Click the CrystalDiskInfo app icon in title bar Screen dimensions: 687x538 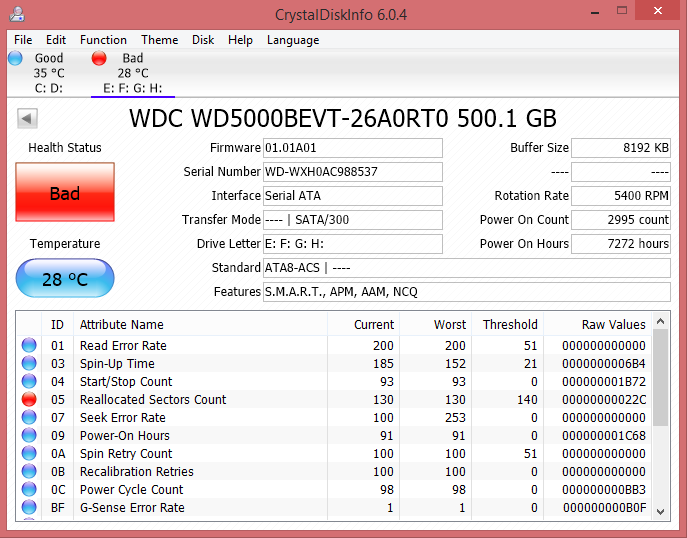17,14
